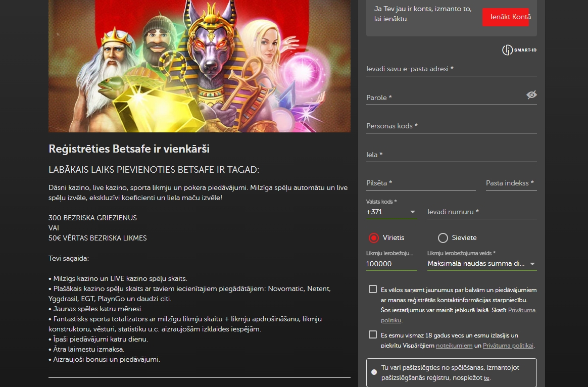The image size is (588, 387).
Task: Select the Sieviete radio button
Action: pyautogui.click(x=443, y=238)
